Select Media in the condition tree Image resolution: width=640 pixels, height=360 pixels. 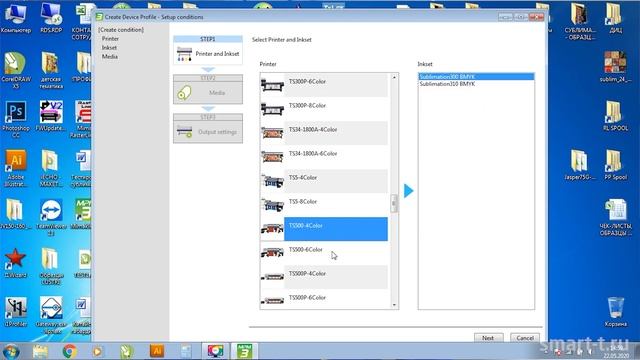(110, 57)
